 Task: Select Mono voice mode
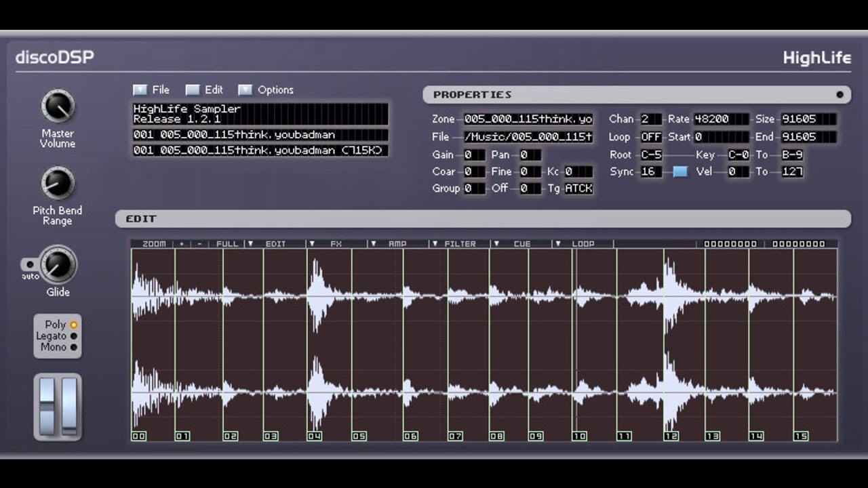pos(73,347)
